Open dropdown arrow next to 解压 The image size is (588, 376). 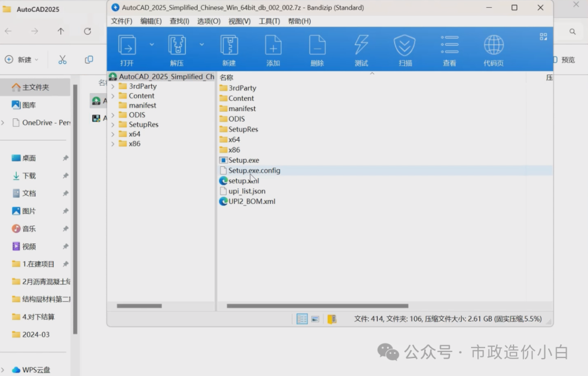point(202,44)
